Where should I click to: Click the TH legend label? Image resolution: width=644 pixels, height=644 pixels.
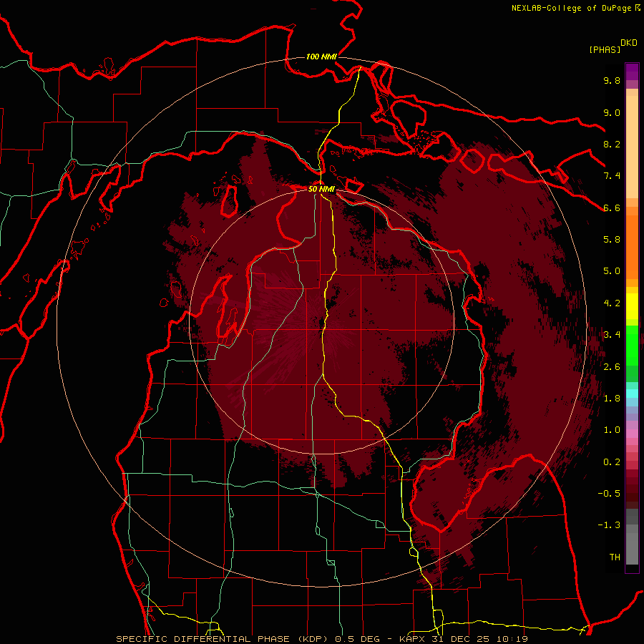click(x=615, y=557)
